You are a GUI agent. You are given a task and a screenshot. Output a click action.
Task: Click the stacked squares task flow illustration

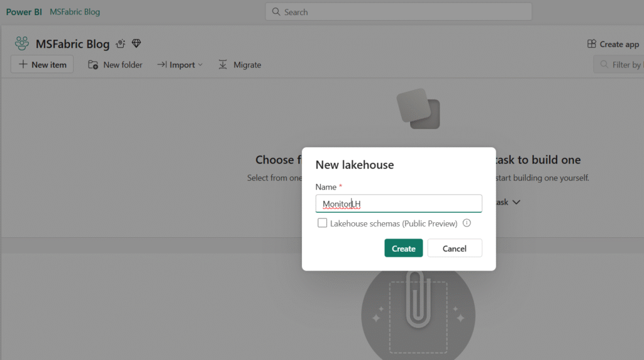(418, 108)
